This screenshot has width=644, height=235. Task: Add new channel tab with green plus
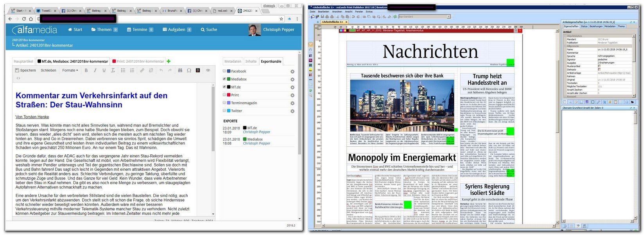(169, 61)
